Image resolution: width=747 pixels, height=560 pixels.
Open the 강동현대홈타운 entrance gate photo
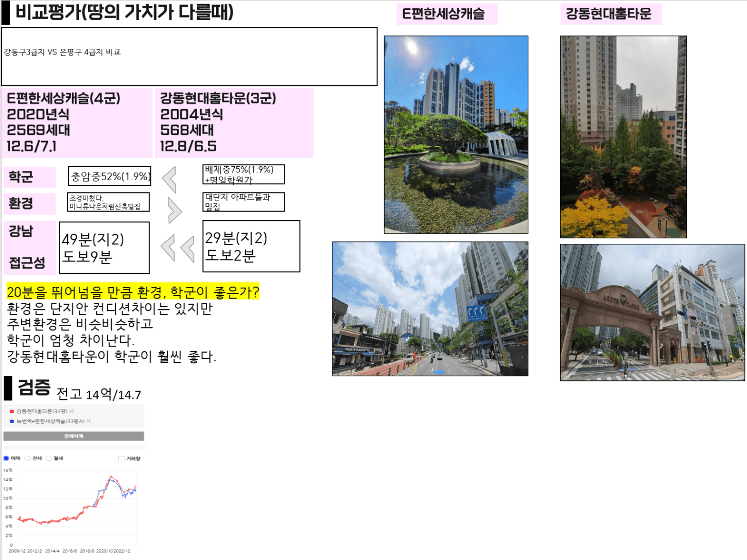[x=652, y=312]
